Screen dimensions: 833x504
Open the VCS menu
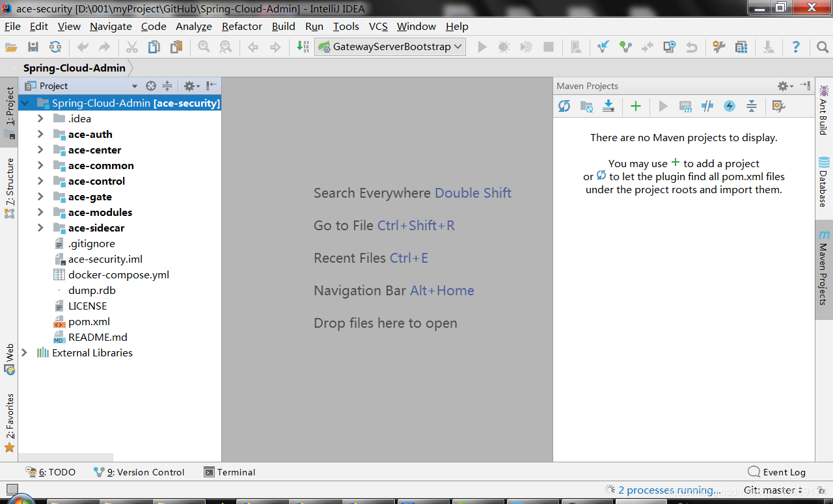(x=378, y=26)
